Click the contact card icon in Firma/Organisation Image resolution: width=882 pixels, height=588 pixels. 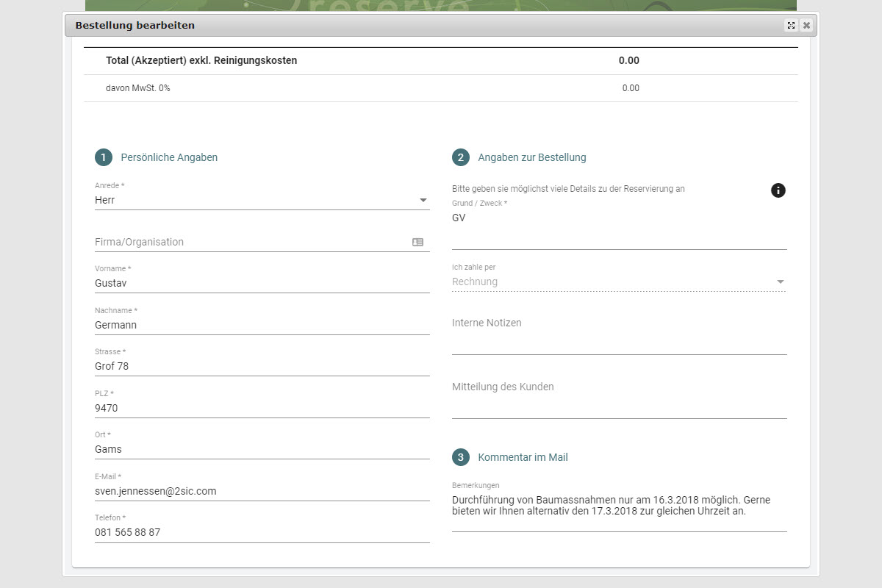pyautogui.click(x=417, y=242)
